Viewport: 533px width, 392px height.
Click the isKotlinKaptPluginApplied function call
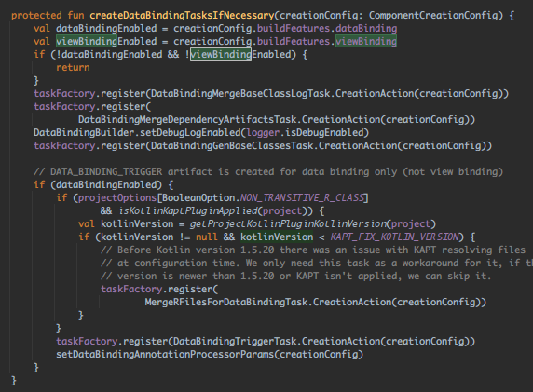pyautogui.click(x=188, y=211)
